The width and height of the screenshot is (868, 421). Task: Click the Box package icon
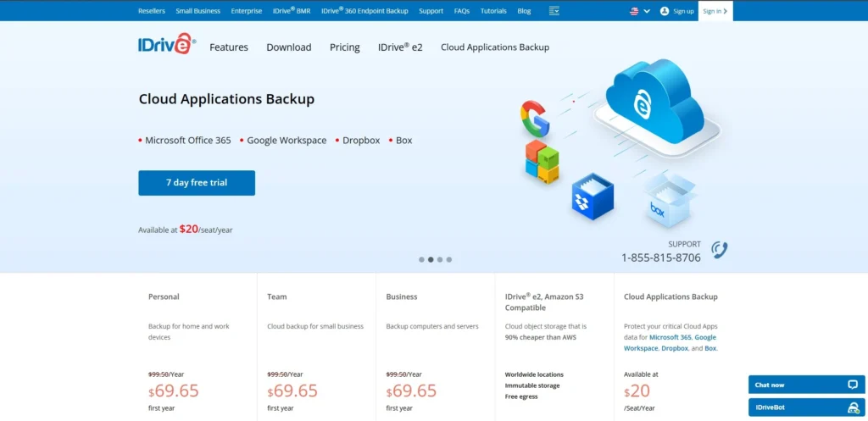click(669, 200)
